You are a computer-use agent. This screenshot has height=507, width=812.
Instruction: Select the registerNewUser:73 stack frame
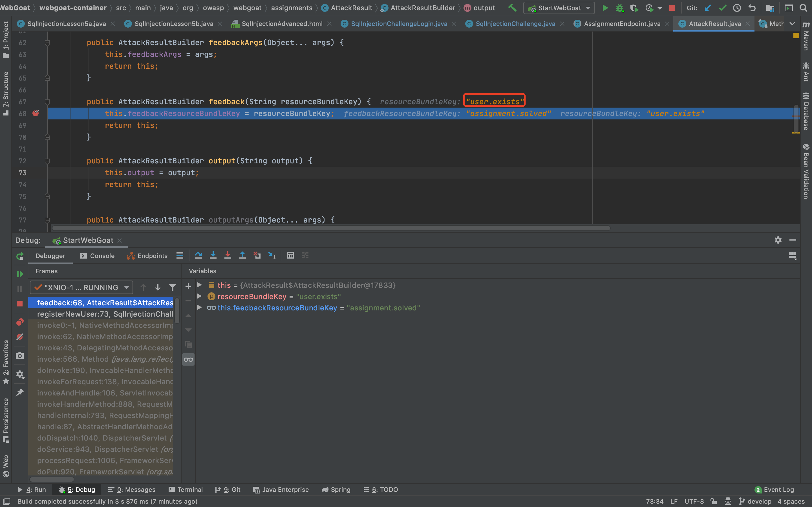[x=105, y=314]
